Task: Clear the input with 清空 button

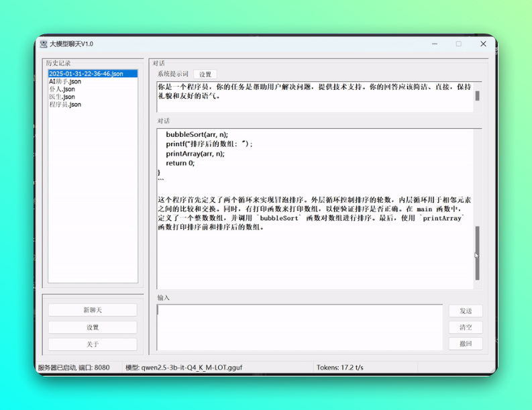Action: point(466,327)
